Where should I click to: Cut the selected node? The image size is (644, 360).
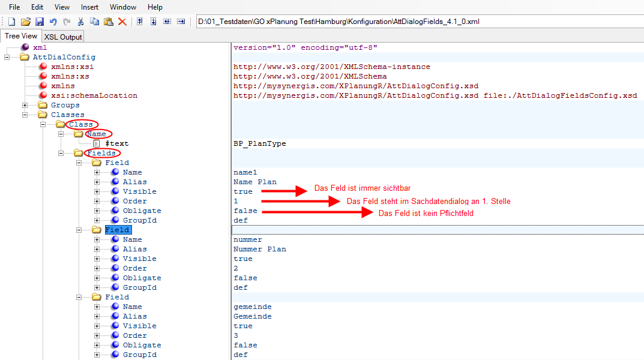point(80,21)
